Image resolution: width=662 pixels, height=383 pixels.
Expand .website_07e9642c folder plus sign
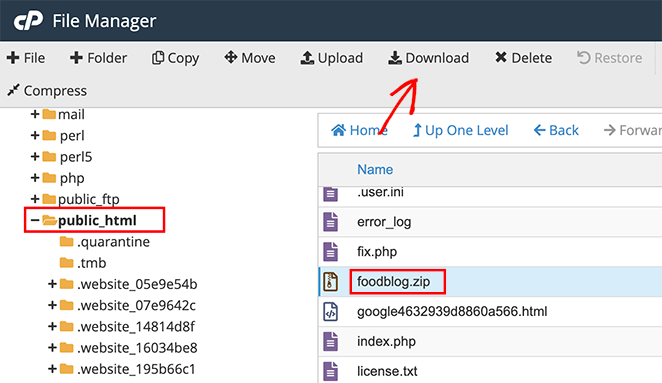(52, 305)
